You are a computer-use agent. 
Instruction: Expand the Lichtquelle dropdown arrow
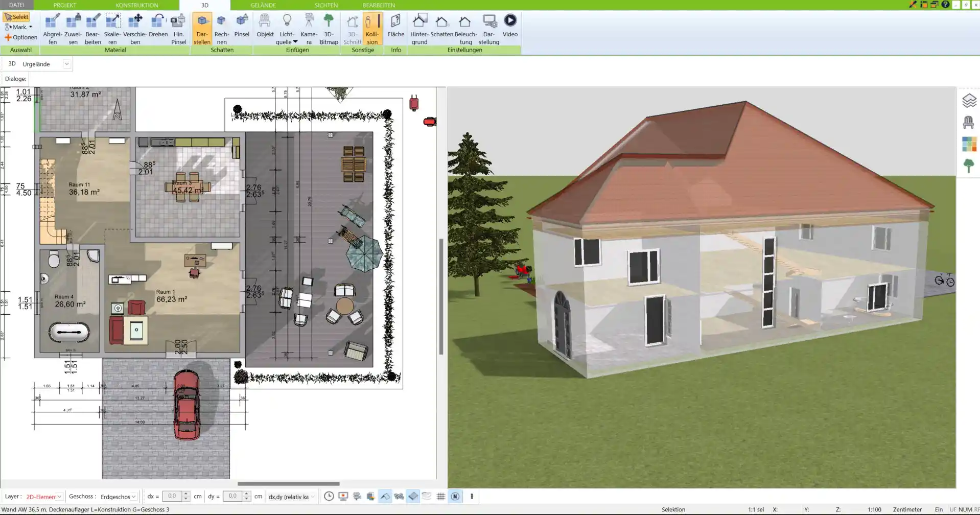[295, 42]
